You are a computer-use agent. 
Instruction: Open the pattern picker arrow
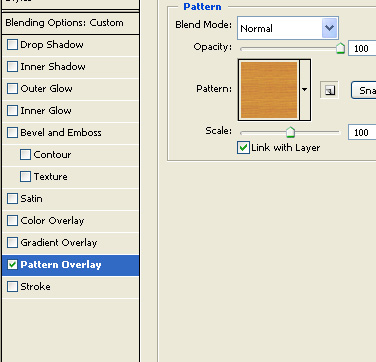pos(305,90)
